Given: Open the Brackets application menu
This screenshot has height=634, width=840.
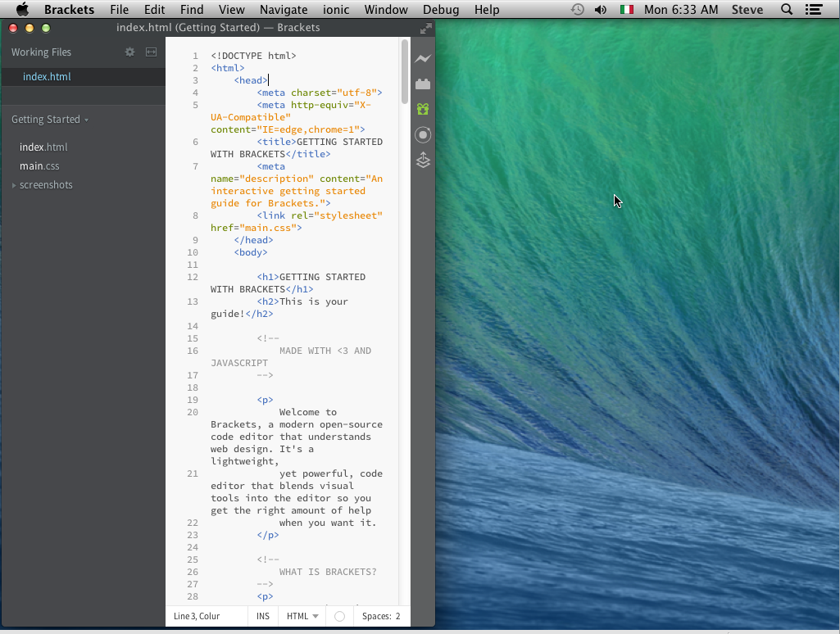Looking at the screenshot, I should click(x=69, y=10).
